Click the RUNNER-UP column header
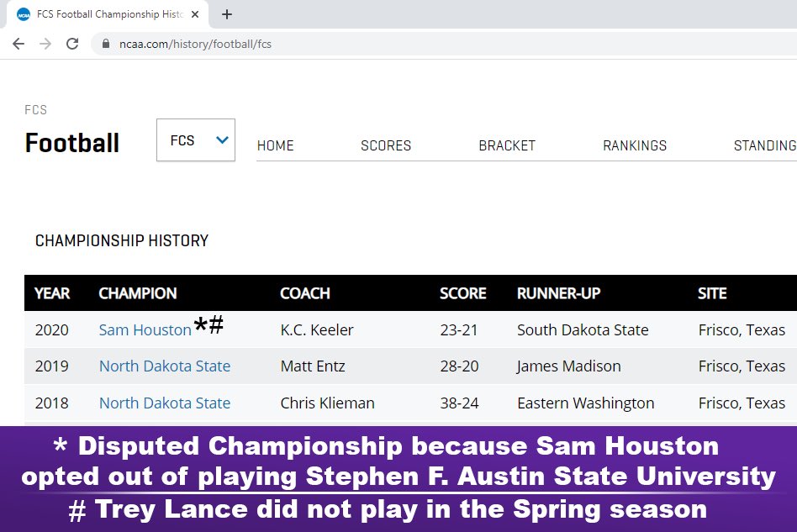The height and width of the screenshot is (532, 797). pos(558,293)
